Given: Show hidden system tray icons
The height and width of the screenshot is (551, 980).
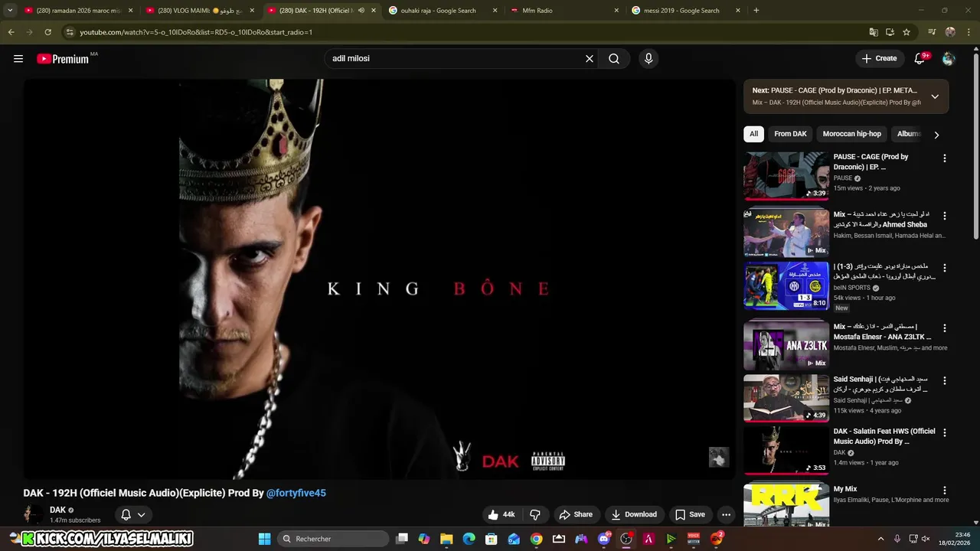Looking at the screenshot, I should [x=880, y=539].
